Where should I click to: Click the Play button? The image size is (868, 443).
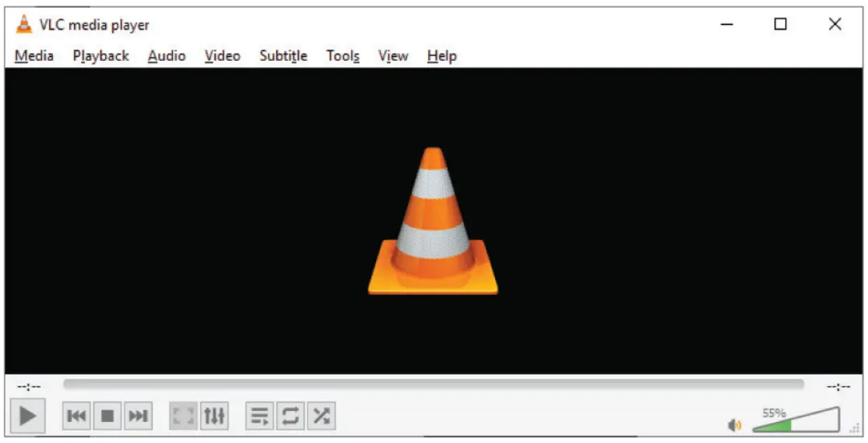(27, 415)
